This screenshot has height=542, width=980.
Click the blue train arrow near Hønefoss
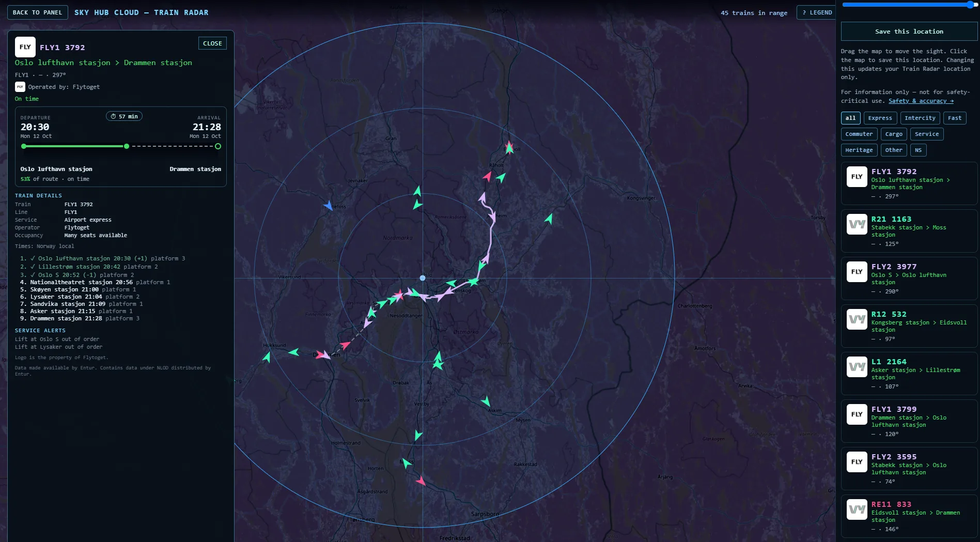point(328,206)
